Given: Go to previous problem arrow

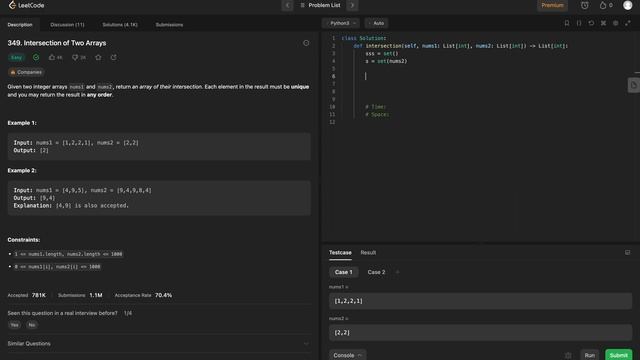Looking at the screenshot, I should tap(287, 5).
